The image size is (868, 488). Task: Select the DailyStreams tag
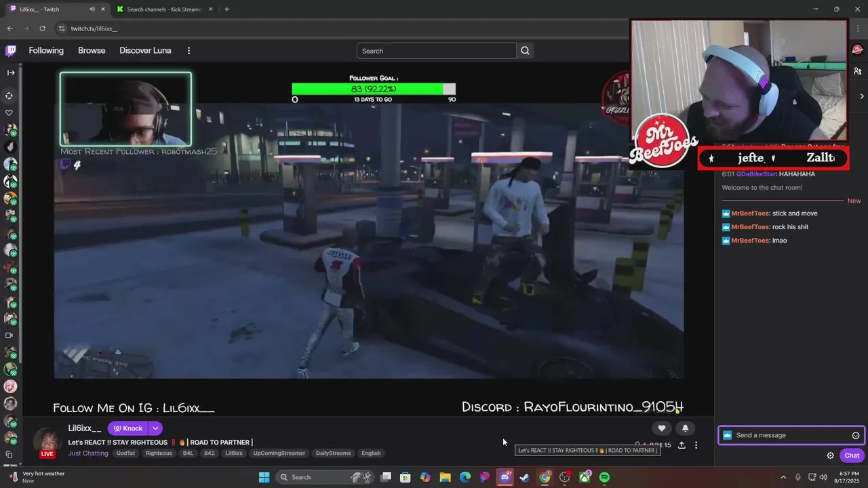[x=333, y=453]
